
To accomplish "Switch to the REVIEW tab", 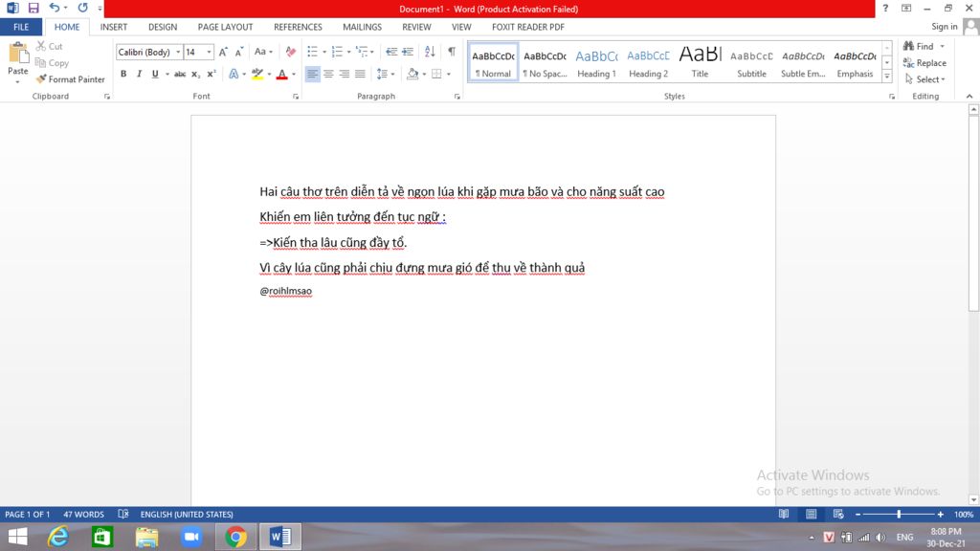I will (x=416, y=27).
